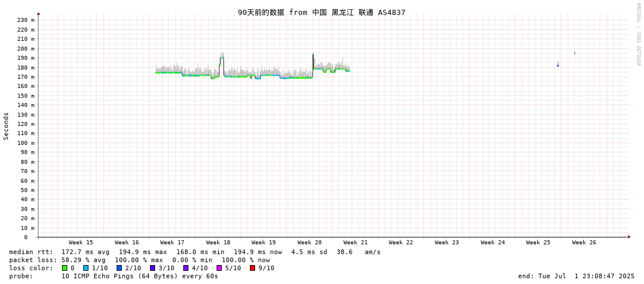Click the 3/10 loss color swatch
644x284 pixels.
click(x=152, y=268)
